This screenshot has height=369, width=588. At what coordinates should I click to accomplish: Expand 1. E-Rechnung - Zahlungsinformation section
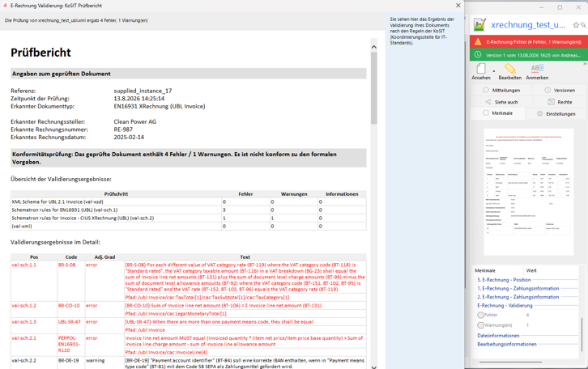point(518,288)
